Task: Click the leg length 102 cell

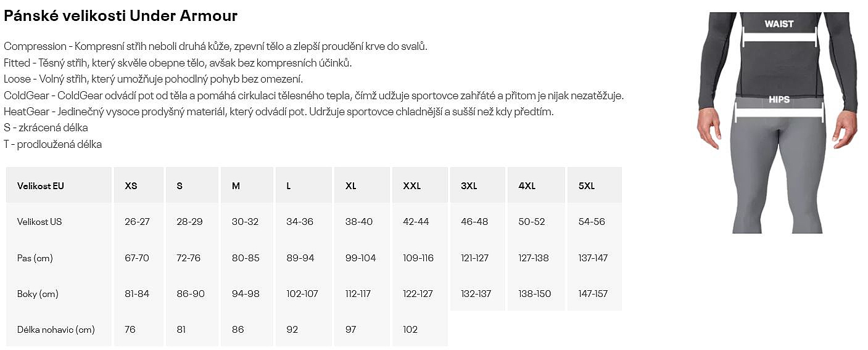Action: pyautogui.click(x=411, y=330)
